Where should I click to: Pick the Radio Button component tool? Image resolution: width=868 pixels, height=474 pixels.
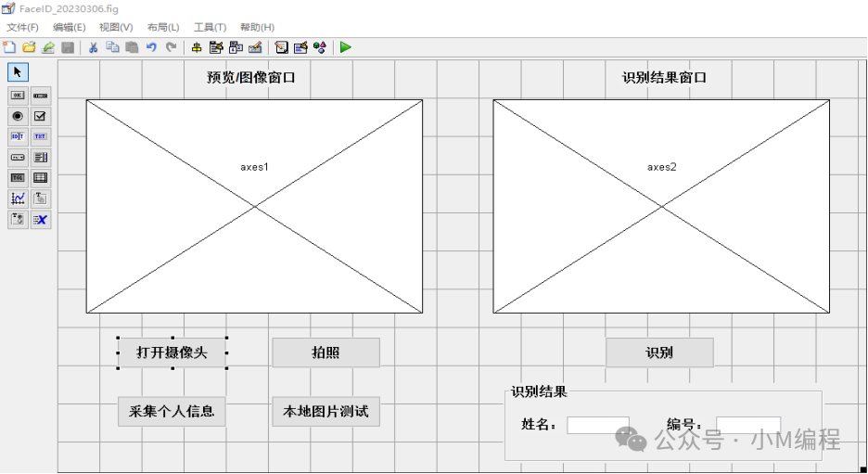(x=18, y=116)
